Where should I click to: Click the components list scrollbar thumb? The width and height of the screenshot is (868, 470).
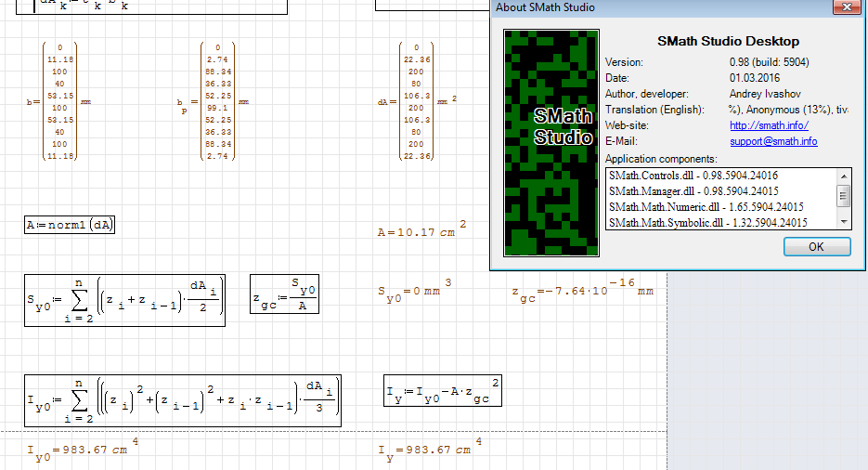pyautogui.click(x=844, y=195)
